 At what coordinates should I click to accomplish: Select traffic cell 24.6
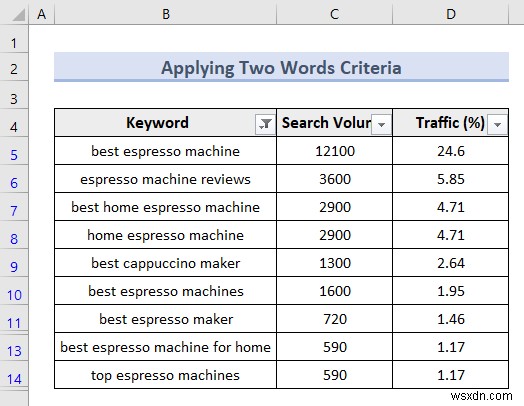[450, 151]
